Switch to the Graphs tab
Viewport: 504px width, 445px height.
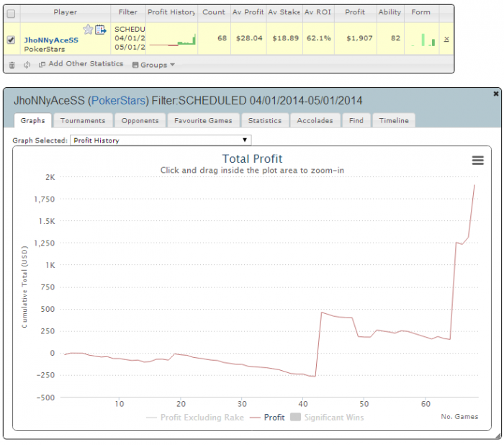coord(33,120)
